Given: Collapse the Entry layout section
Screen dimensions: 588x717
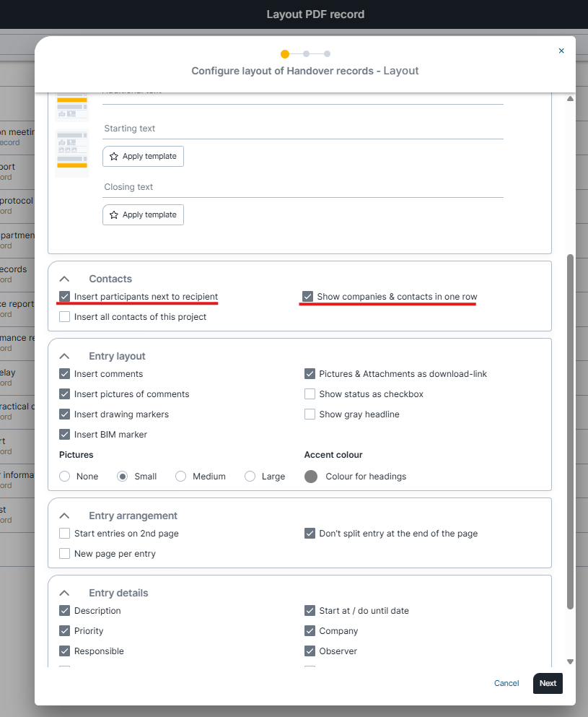Looking at the screenshot, I should 64,356.
